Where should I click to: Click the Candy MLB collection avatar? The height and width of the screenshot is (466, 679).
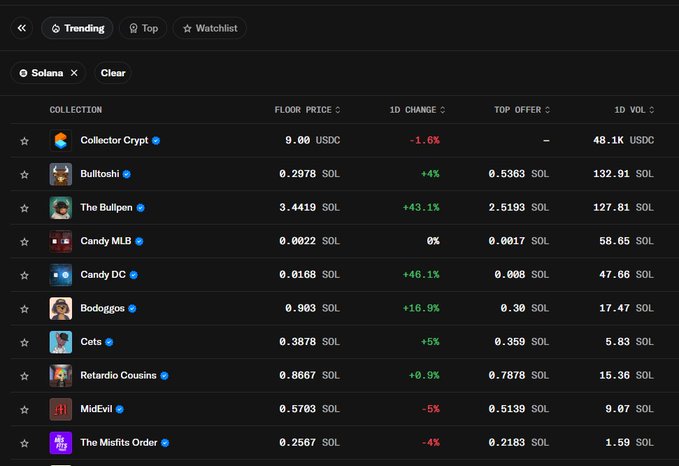click(61, 241)
